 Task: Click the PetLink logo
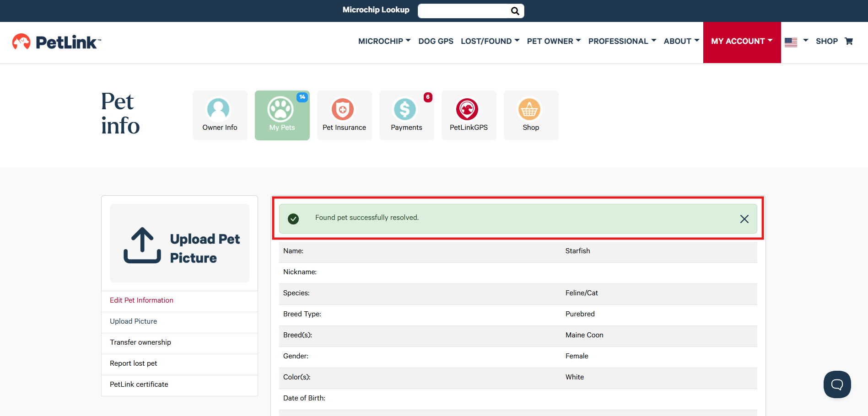[56, 42]
